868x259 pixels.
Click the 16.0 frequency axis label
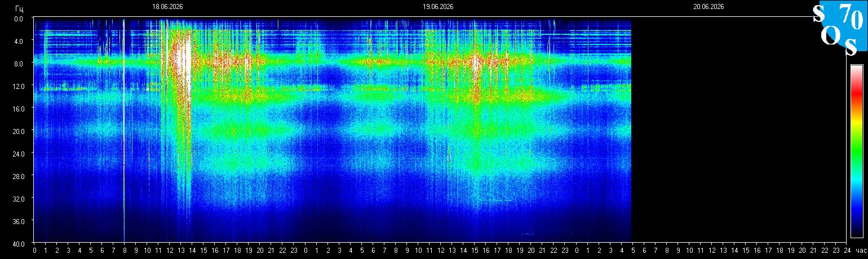pyautogui.click(x=18, y=109)
